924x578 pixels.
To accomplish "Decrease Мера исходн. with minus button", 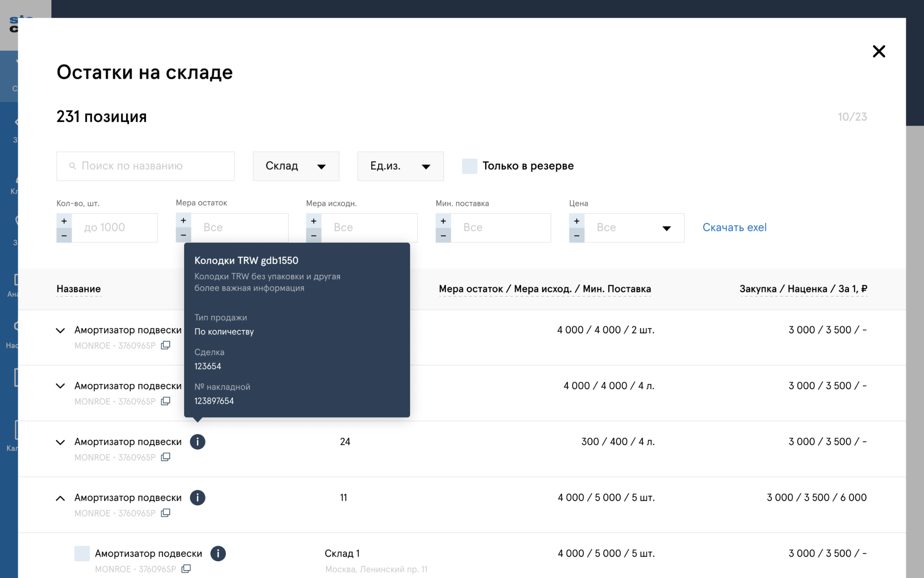I will coord(313,235).
